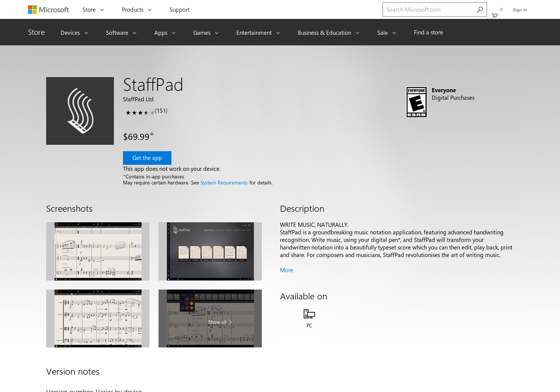
Task: Select Business & Education in the navigation
Action: [328, 33]
